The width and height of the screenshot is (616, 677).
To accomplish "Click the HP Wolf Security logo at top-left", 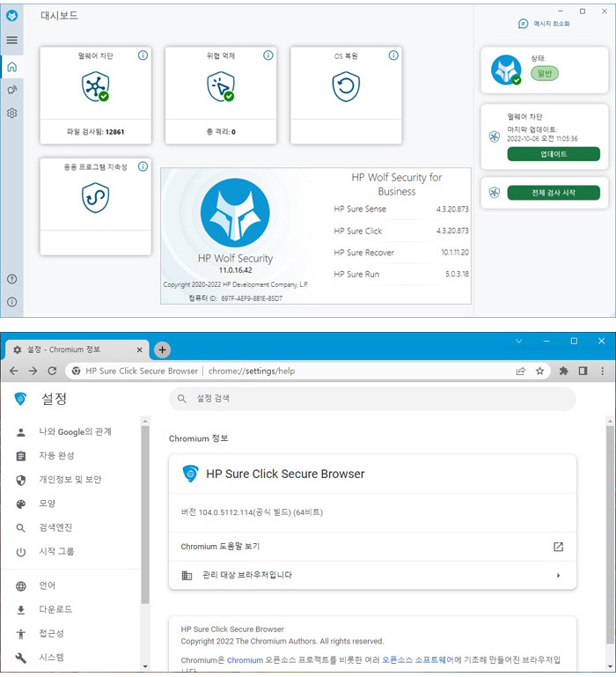I will coord(12,16).
